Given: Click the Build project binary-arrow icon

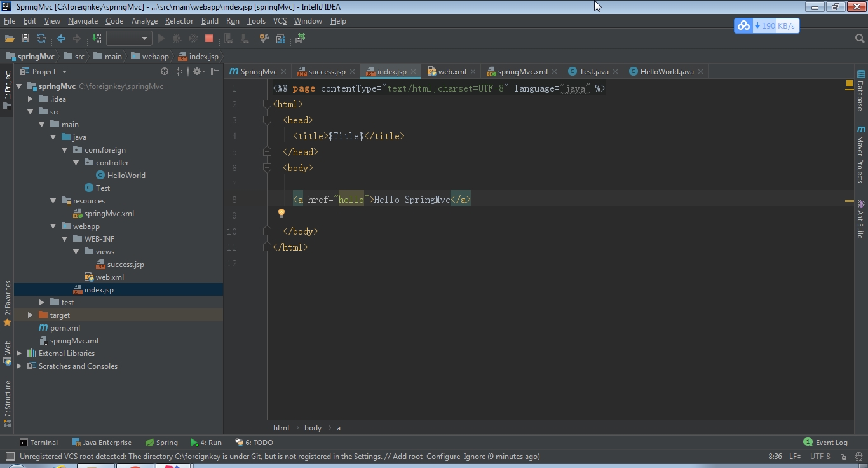Looking at the screenshot, I should [97, 38].
